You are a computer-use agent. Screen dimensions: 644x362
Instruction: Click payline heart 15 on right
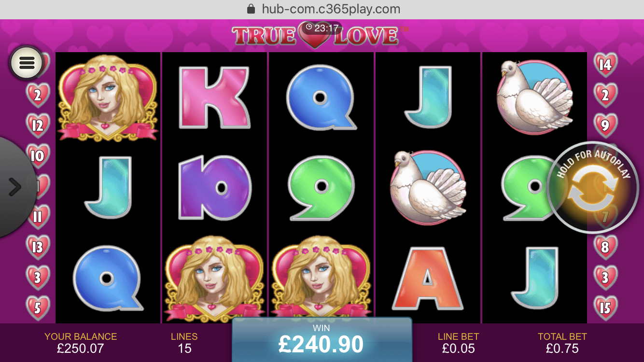tap(605, 308)
